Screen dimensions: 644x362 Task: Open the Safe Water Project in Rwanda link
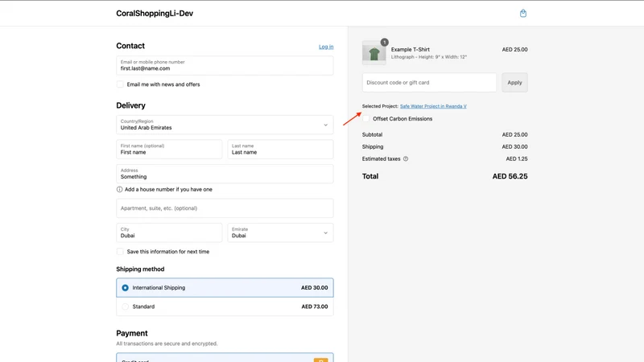pyautogui.click(x=433, y=106)
